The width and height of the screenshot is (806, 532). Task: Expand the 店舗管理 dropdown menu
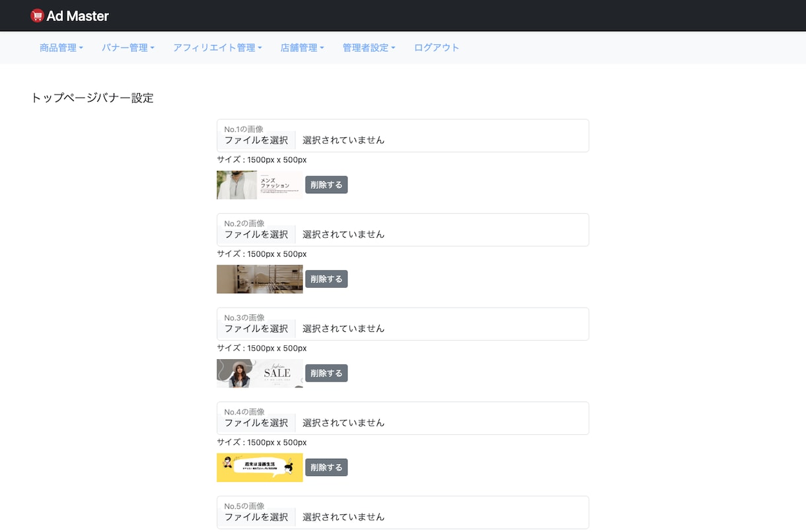302,48
